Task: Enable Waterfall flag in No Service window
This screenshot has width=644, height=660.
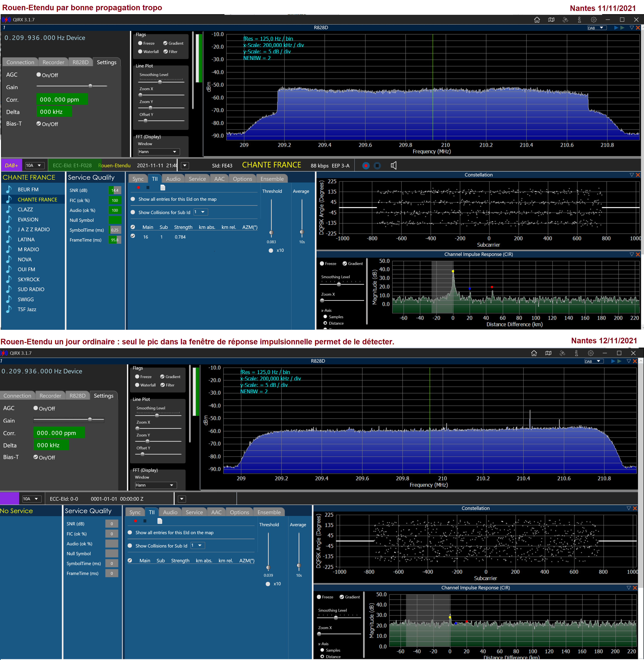Action: [x=137, y=385]
